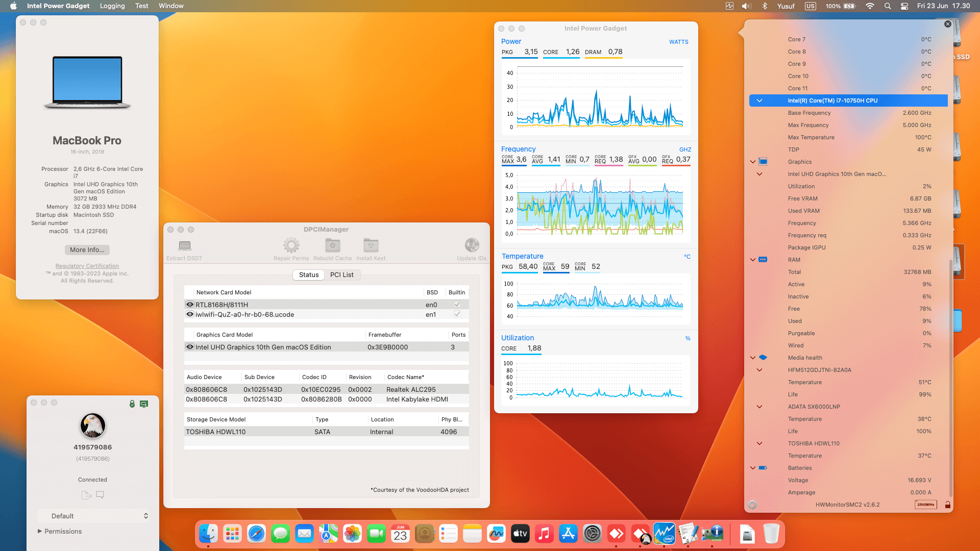
Task: Click the HWMonitorSMC2 vertical scrollbar
Action: [950, 378]
